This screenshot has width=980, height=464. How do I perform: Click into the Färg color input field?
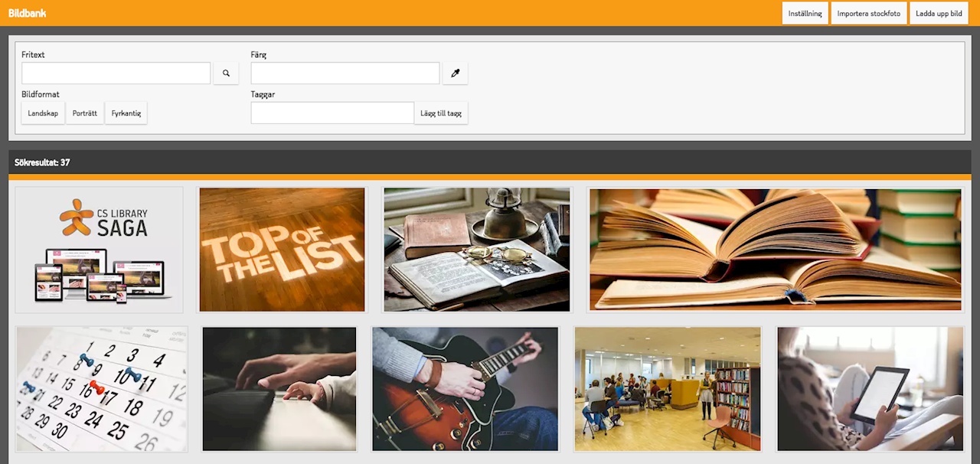pos(345,74)
